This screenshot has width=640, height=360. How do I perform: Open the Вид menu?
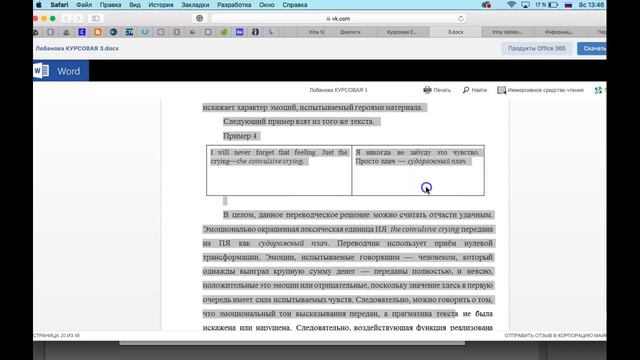click(x=135, y=5)
